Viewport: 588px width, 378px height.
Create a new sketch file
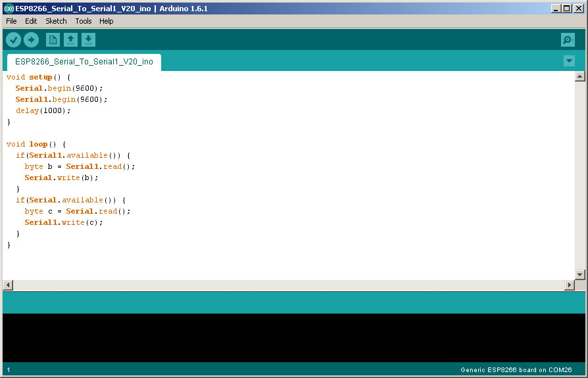53,39
